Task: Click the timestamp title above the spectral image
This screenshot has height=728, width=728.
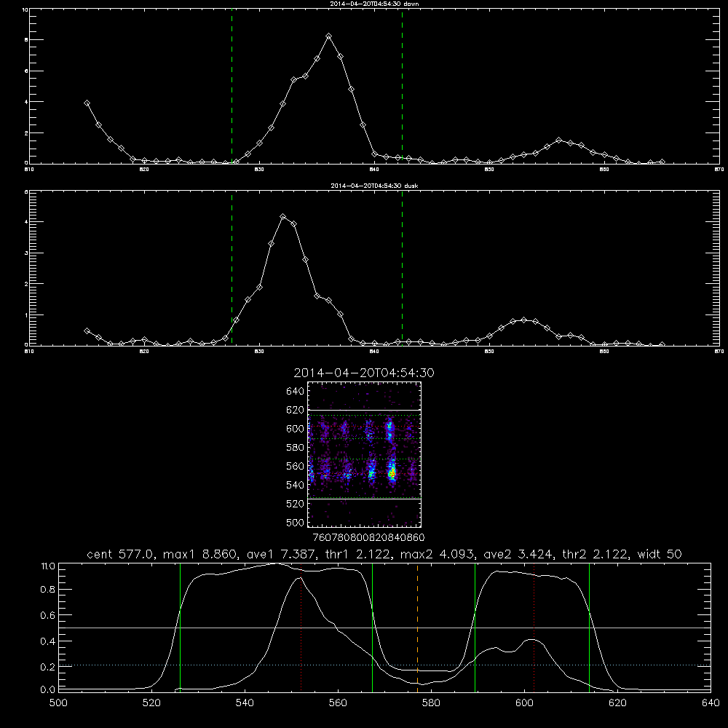Action: point(364,373)
